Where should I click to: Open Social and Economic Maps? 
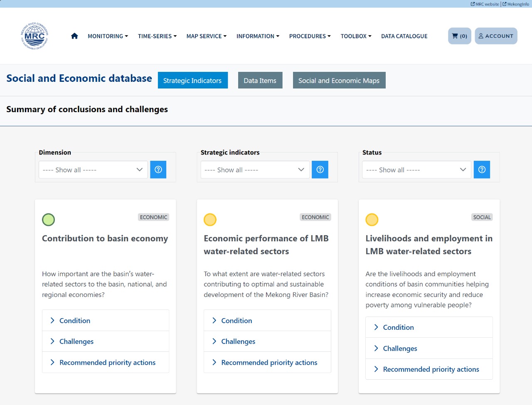(339, 81)
